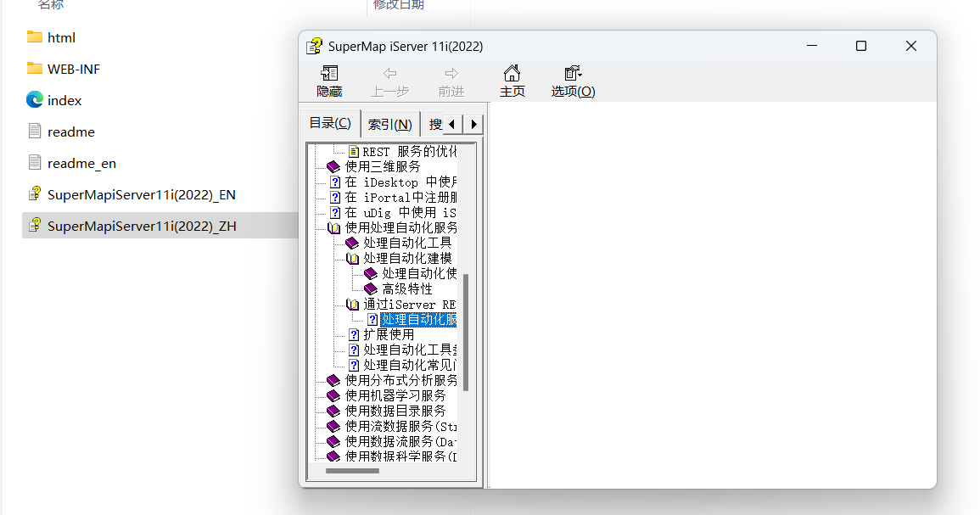Collapse the open book 使用处理自动化服务
Image resolution: width=980 pixels, height=515 pixels.
pyautogui.click(x=333, y=228)
